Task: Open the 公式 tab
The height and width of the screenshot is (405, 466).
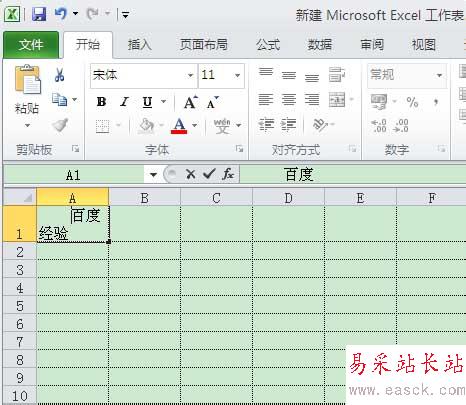Action: tap(268, 45)
